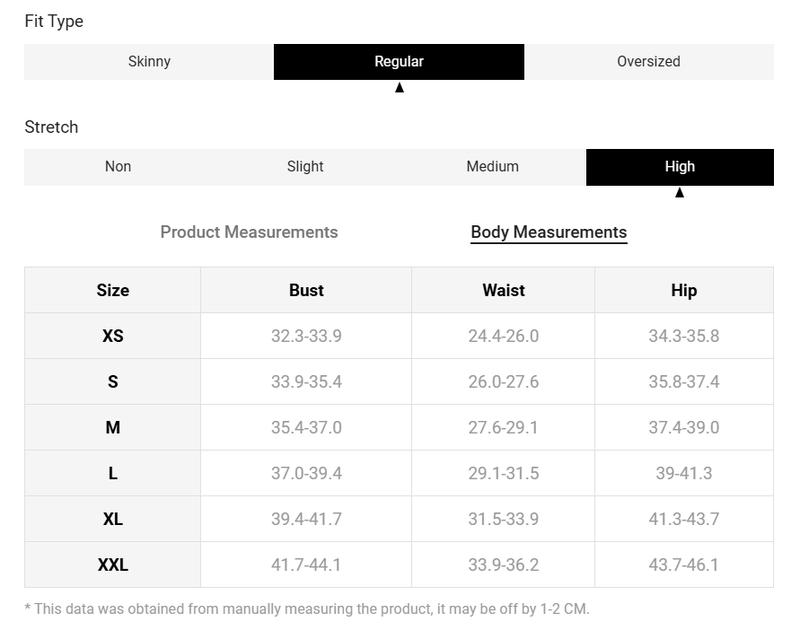800x639 pixels.
Task: Choose the Oversized fit option
Action: (649, 62)
